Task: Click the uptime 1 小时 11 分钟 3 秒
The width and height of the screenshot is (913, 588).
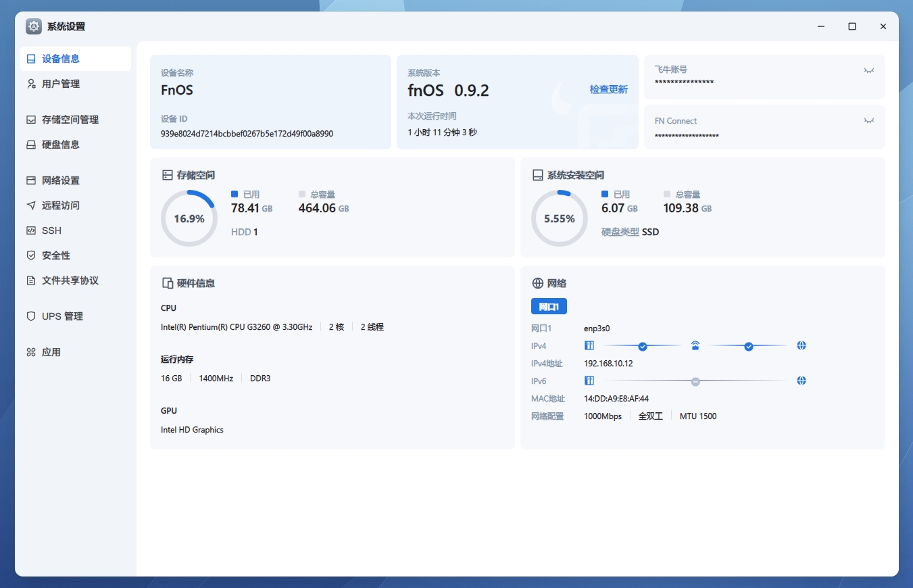Action: point(442,132)
